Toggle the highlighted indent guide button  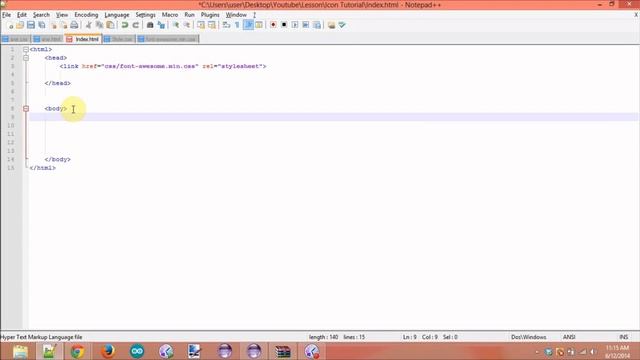click(248, 25)
